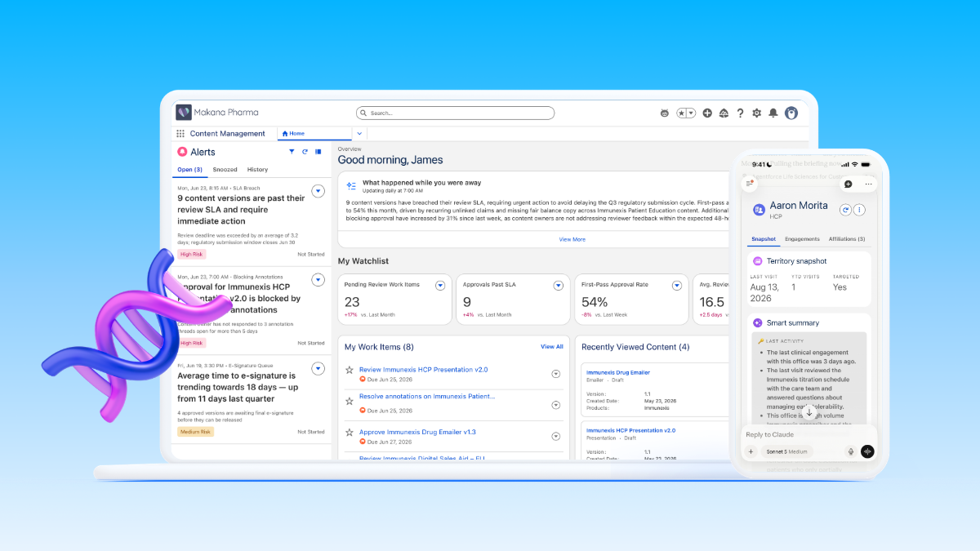Open Immunexis Drug Emailer in Recently Viewed
This screenshot has width=980, height=551.
pyautogui.click(x=618, y=372)
